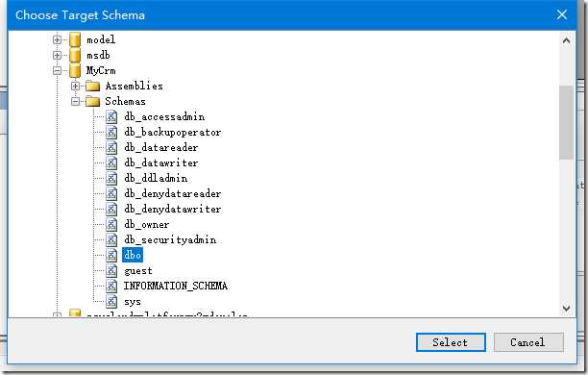Click the INFORMATION_SCHEMA schema icon
588x375 pixels.
tap(111, 286)
